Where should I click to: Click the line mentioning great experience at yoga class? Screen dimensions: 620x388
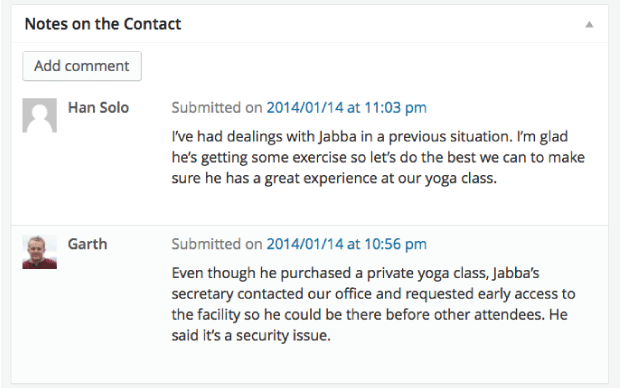(x=334, y=178)
